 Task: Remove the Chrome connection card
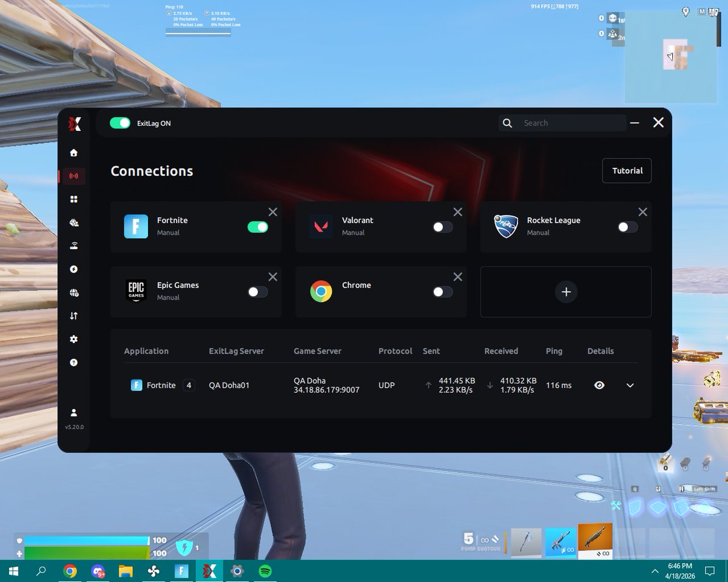point(458,276)
